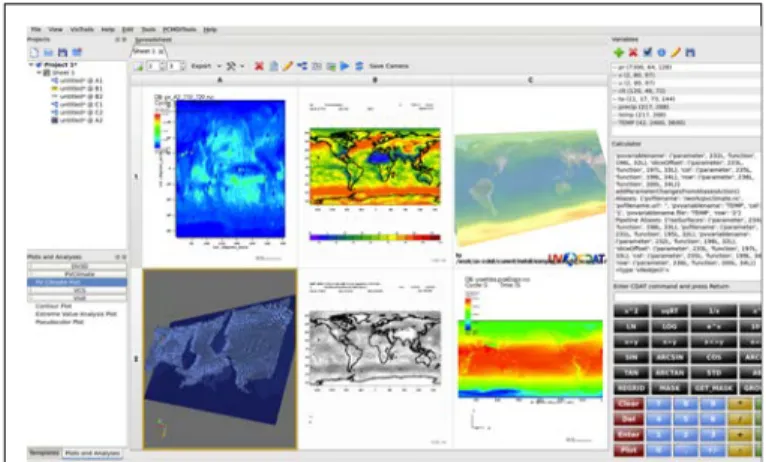The height and width of the screenshot is (462, 766).
Task: Edit variable with the pencil icon in Variables
Action: tap(676, 52)
